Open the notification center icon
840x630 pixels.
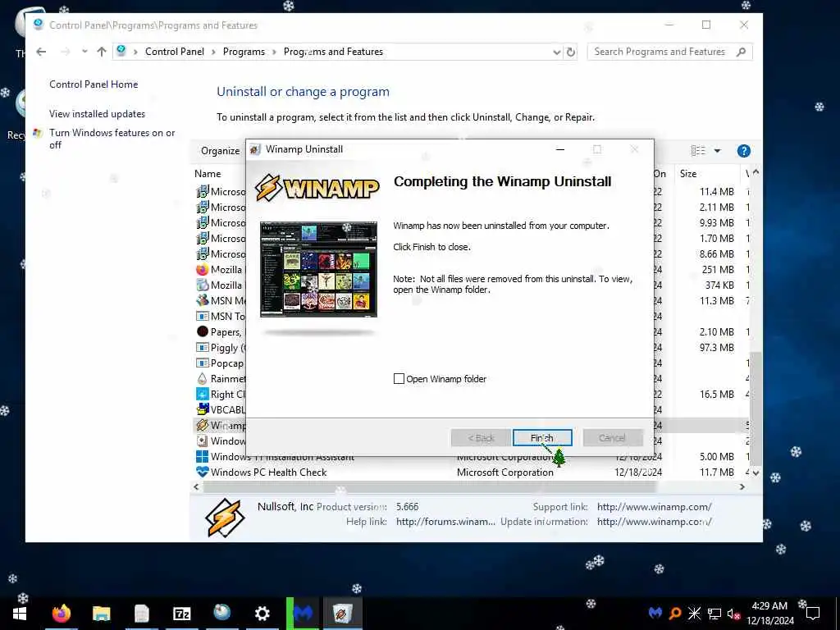pos(813,614)
